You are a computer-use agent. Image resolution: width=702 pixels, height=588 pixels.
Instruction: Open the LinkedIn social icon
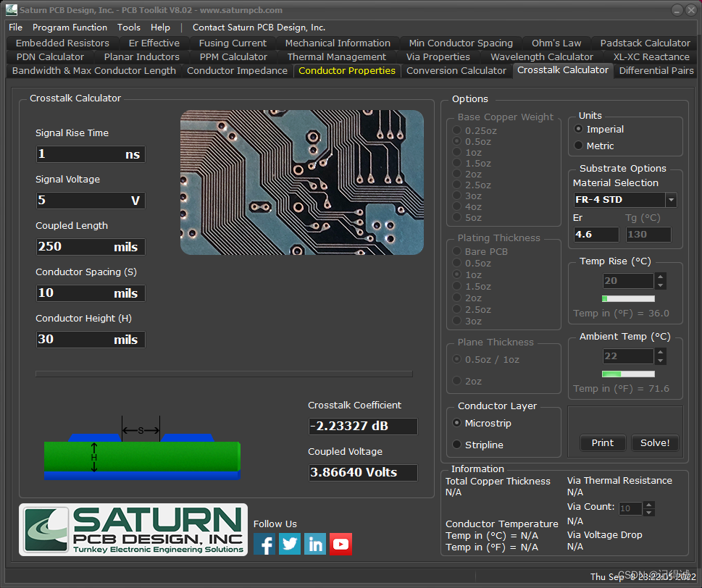(x=315, y=544)
